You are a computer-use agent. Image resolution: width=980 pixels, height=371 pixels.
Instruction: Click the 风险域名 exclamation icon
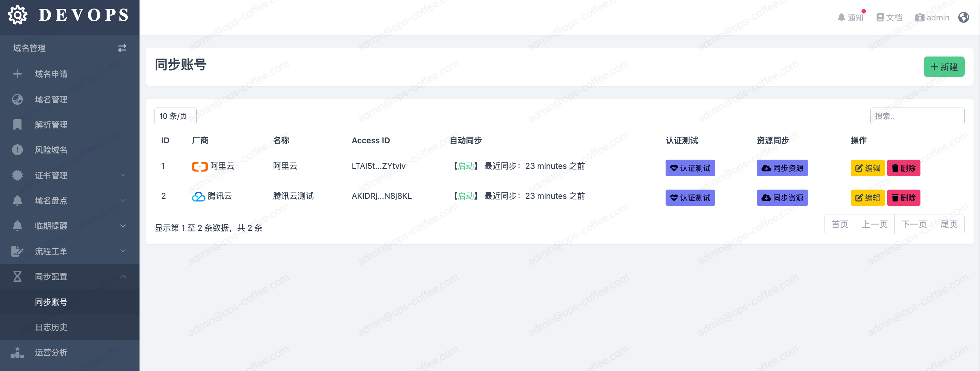click(x=17, y=150)
